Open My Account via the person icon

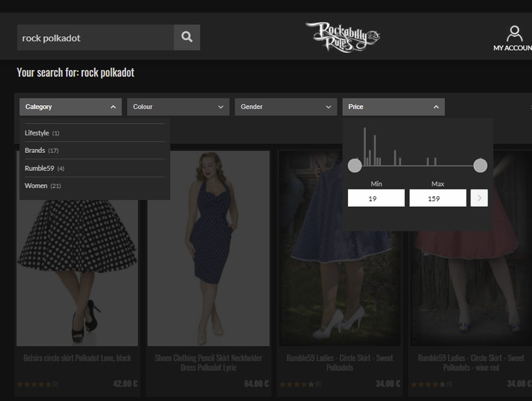pos(514,34)
